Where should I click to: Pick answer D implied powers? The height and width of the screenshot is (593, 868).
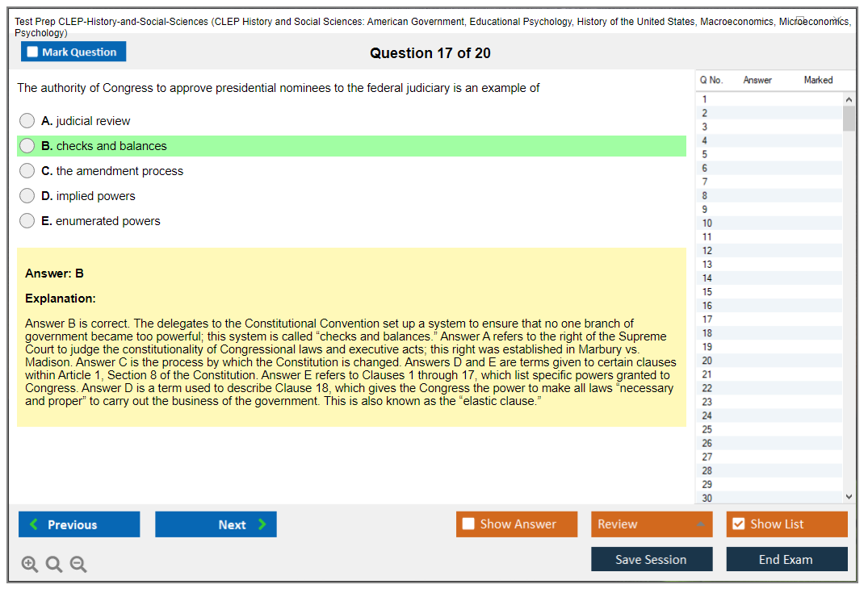(x=27, y=196)
